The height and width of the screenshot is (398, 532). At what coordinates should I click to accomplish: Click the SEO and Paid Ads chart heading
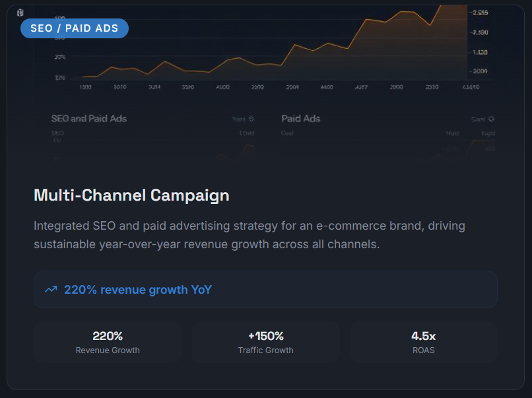[89, 119]
